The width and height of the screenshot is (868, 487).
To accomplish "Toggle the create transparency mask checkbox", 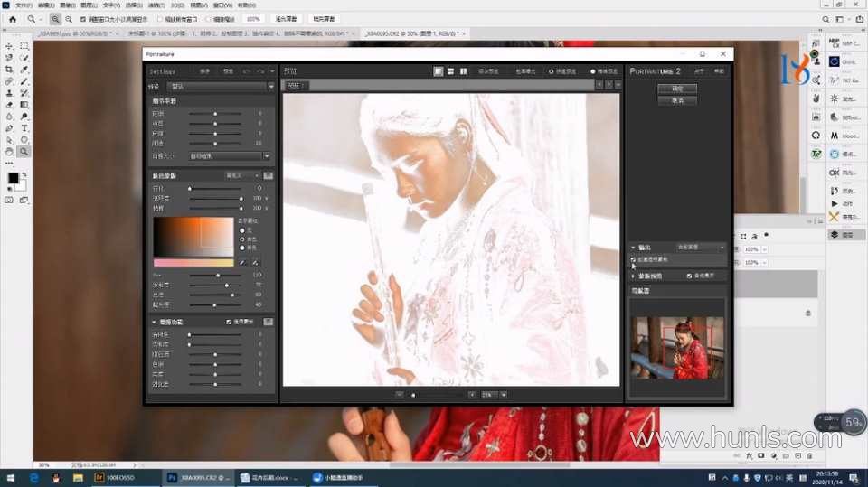I will (633, 259).
